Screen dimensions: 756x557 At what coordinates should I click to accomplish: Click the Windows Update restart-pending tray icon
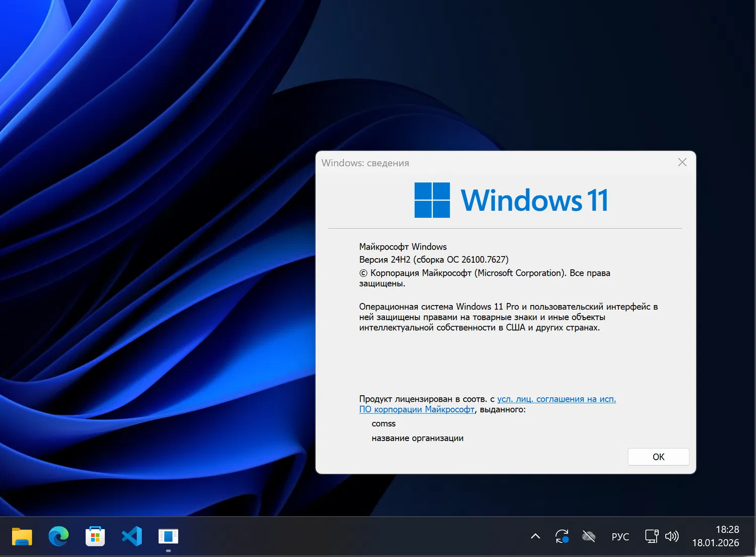[x=562, y=536]
